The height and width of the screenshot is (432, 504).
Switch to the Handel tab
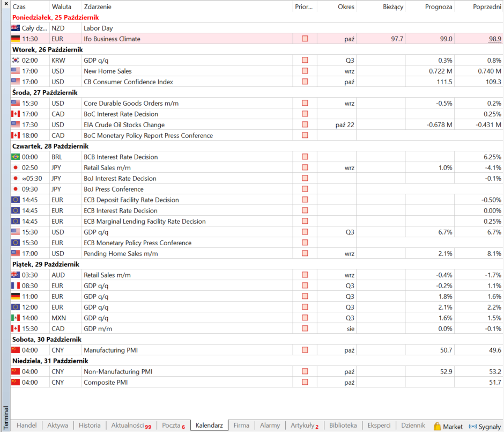pos(27,425)
